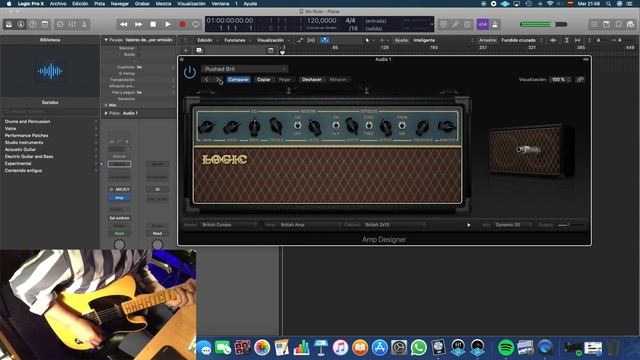Image resolution: width=640 pixels, height=360 pixels.
Task: Open Quick Help icon in control bar
Action: pos(33,24)
